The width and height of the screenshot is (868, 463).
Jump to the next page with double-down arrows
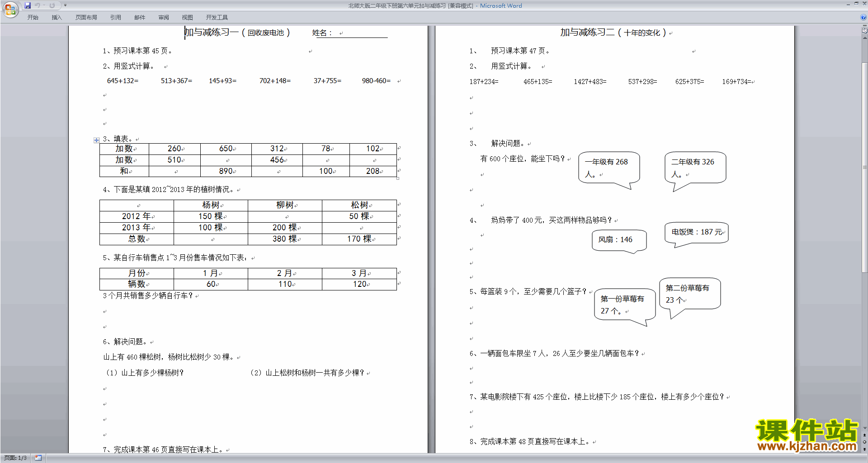(865, 449)
